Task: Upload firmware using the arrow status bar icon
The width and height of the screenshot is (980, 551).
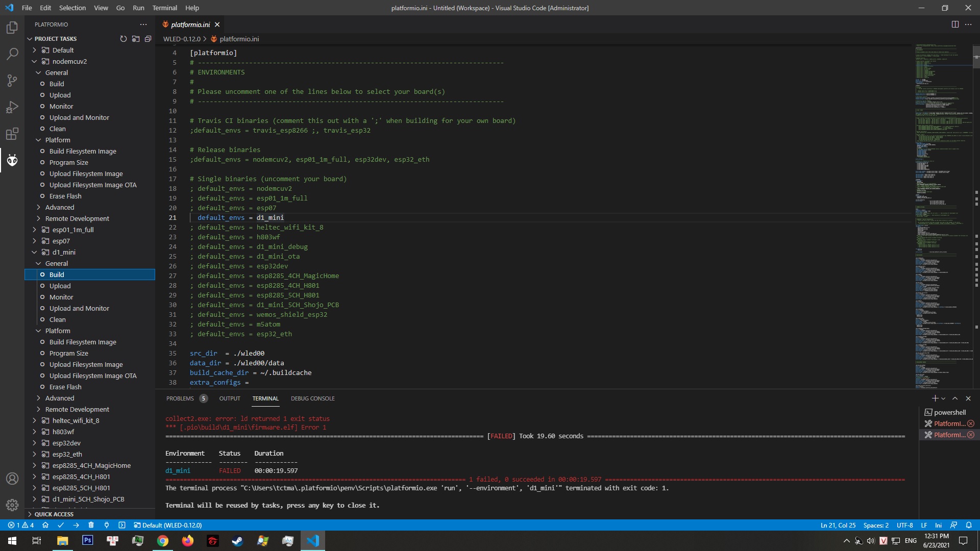Action: click(x=76, y=525)
